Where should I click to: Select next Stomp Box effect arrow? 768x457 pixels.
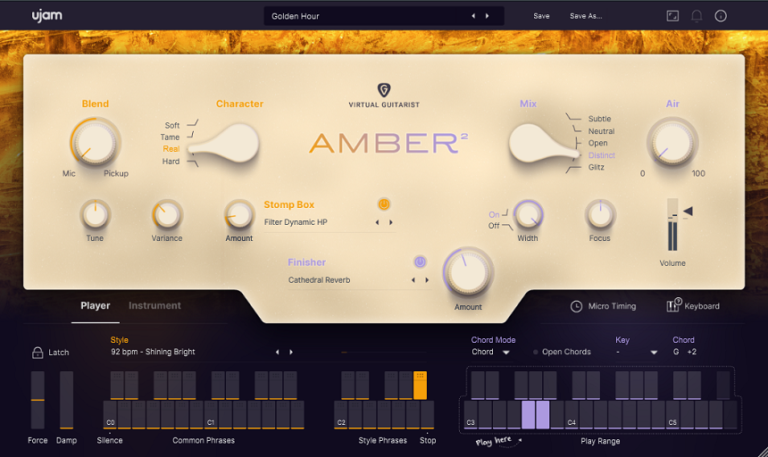pos(391,222)
